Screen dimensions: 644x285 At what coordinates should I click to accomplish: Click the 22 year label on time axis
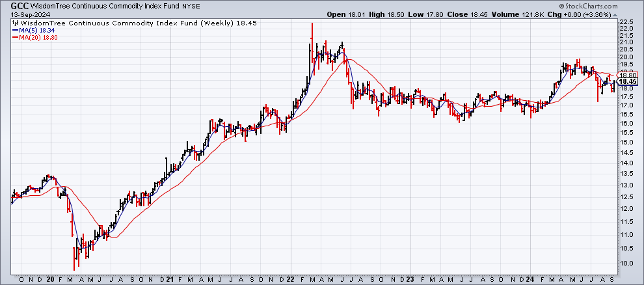coord(291,279)
